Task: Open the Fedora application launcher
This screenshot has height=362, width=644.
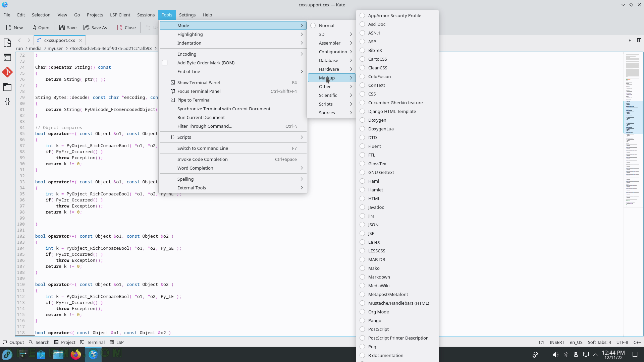Action: [x=7, y=354]
